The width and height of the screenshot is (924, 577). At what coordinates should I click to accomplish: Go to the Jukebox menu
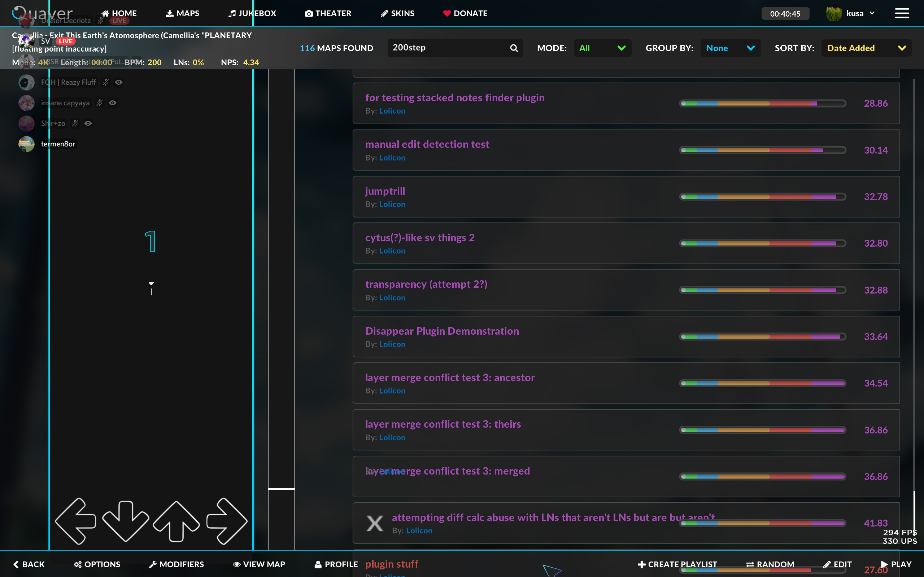[252, 13]
